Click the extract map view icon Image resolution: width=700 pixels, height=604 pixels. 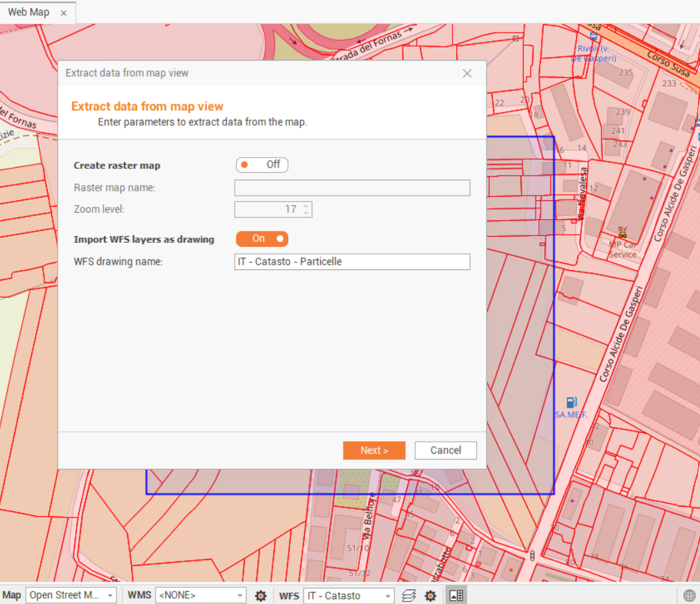[x=456, y=595]
